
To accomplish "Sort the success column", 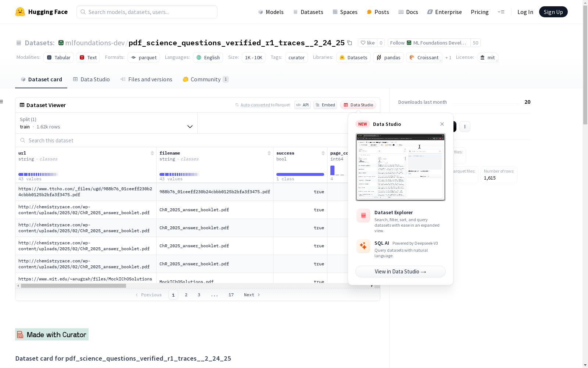I will point(323,153).
